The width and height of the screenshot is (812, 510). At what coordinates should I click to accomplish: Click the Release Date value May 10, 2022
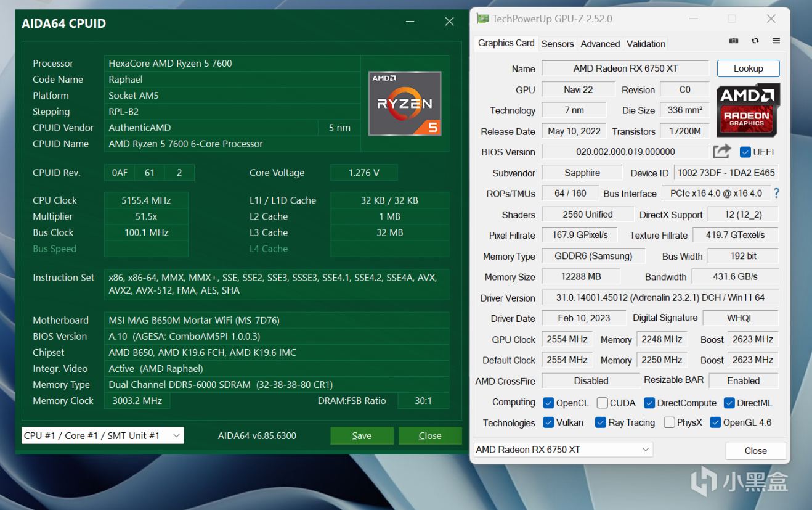[574, 131]
